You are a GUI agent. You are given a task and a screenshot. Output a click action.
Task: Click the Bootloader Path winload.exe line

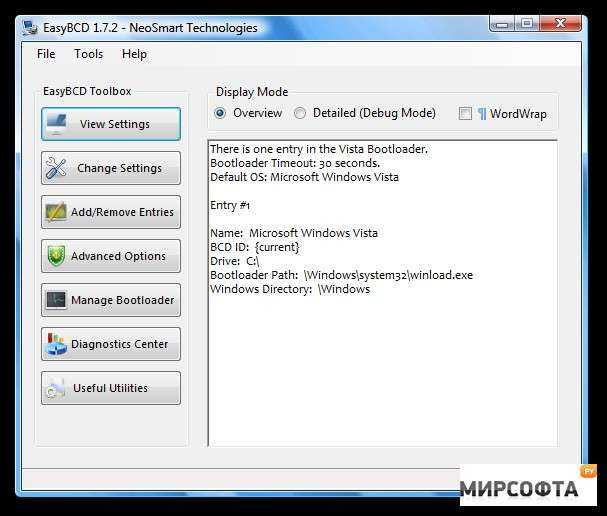[x=341, y=275]
